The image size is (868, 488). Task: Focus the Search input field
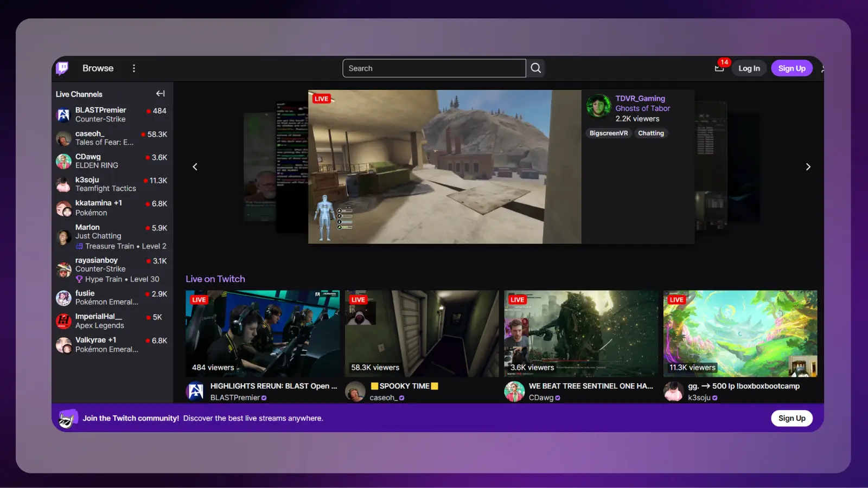tap(434, 68)
